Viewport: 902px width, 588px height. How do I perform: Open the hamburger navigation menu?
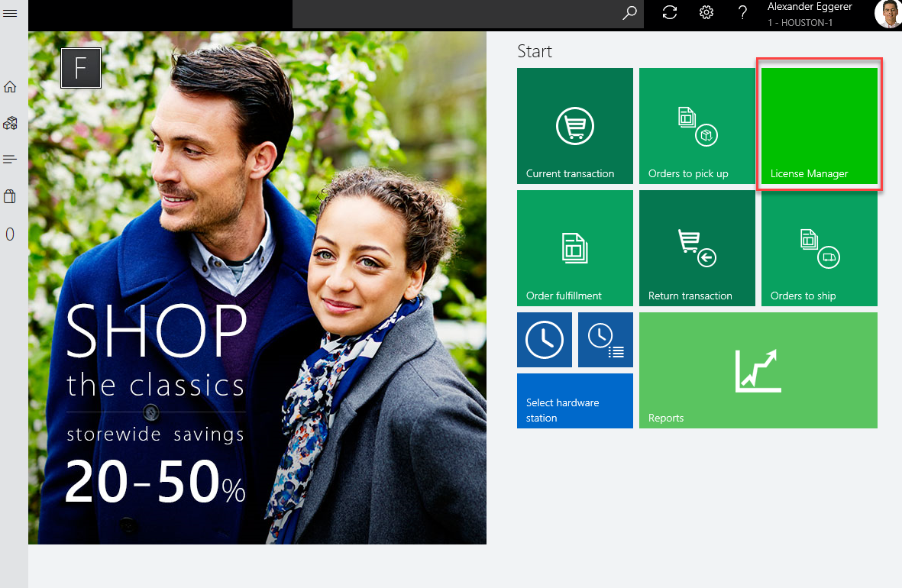[x=10, y=13]
